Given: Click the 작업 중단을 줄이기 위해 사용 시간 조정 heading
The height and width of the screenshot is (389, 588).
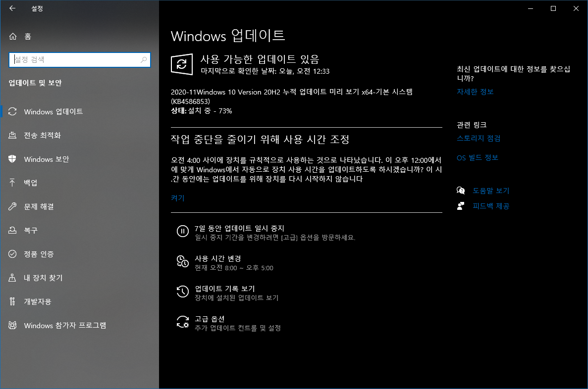Looking at the screenshot, I should (x=260, y=140).
